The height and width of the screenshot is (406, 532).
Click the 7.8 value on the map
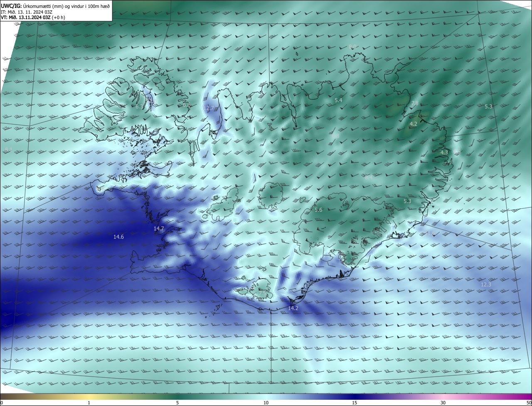click(415, 103)
